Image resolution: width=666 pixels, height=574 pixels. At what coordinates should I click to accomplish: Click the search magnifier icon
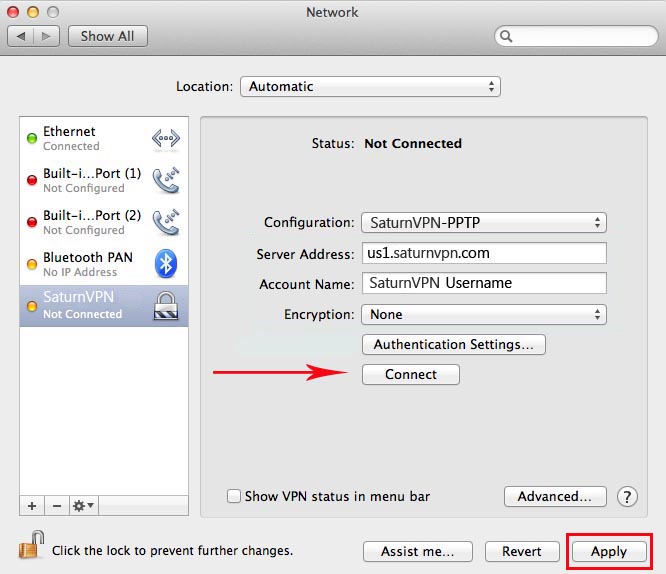point(506,37)
